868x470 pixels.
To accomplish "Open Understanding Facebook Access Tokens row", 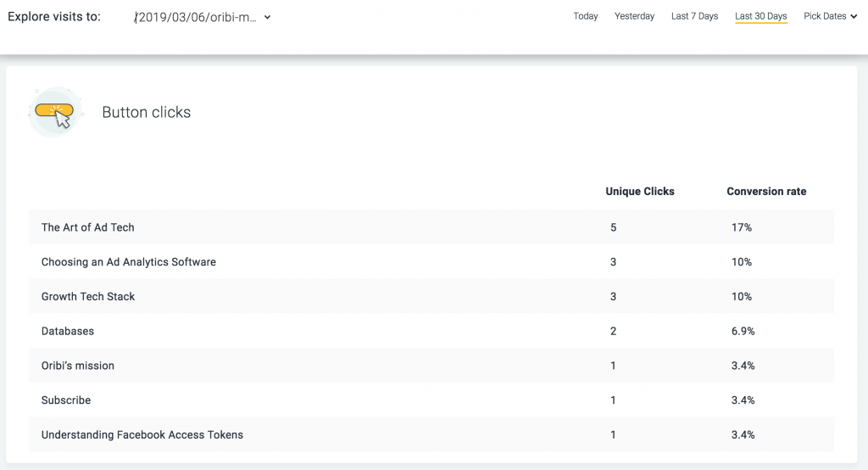I will point(431,434).
